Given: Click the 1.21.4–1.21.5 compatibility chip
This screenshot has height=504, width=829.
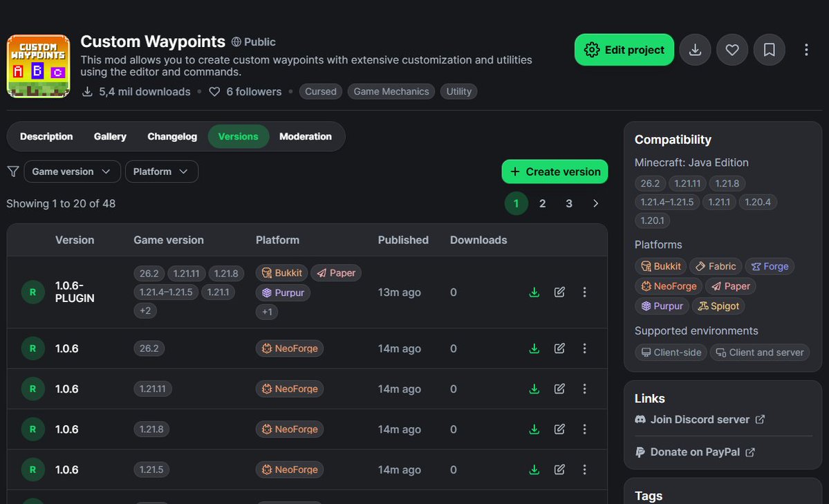Looking at the screenshot, I should point(667,202).
